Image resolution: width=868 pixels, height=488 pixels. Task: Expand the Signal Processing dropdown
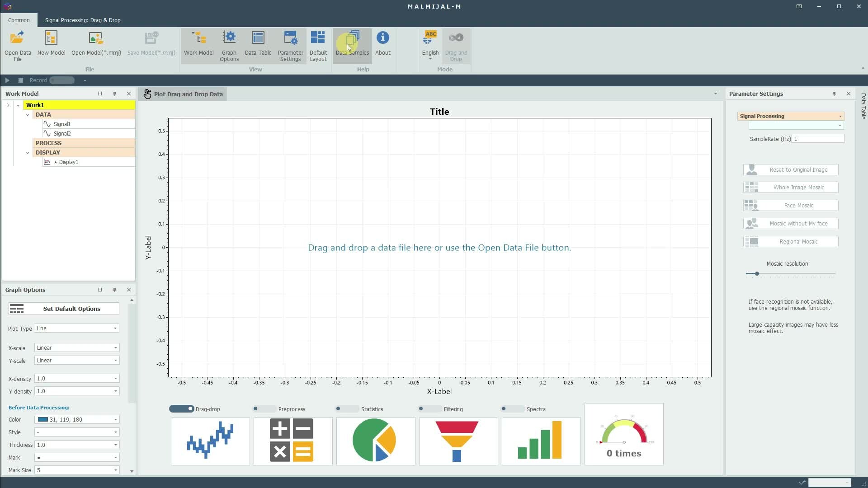tap(790, 116)
